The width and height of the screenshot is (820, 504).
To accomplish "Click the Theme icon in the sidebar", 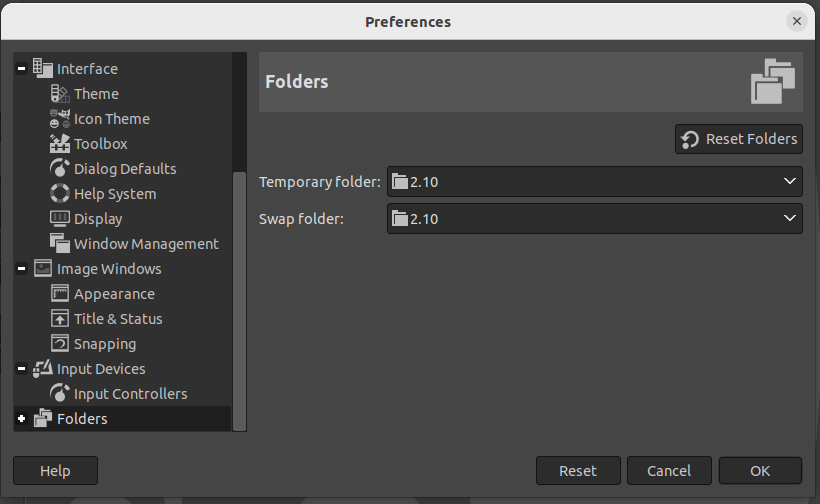I will pos(59,94).
